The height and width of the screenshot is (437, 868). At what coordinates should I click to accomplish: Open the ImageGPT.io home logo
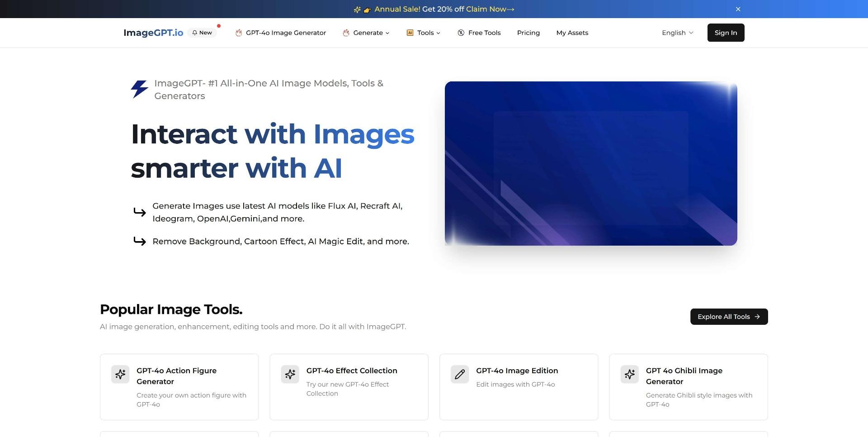coord(153,33)
